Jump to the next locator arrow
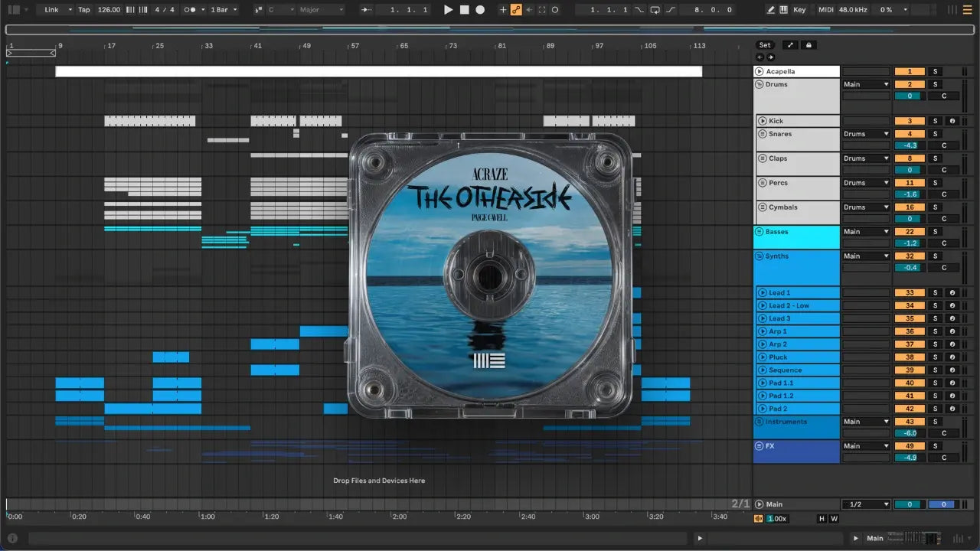 pyautogui.click(x=770, y=57)
